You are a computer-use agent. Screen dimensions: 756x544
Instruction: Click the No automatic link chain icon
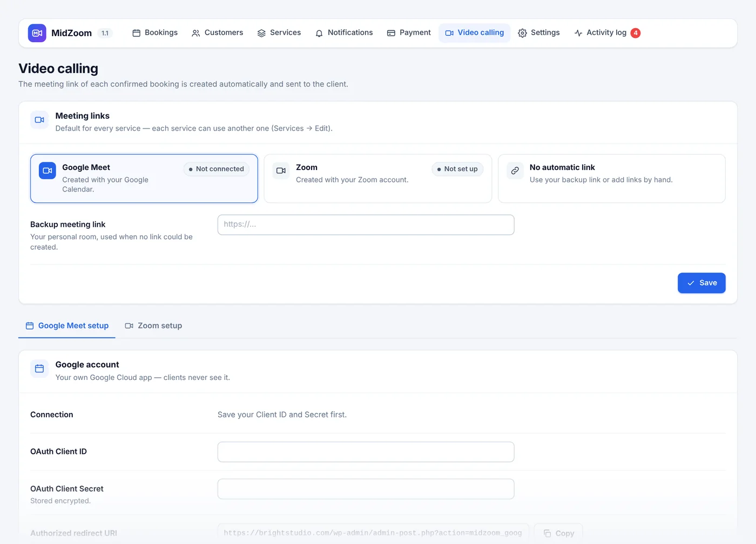click(x=515, y=171)
